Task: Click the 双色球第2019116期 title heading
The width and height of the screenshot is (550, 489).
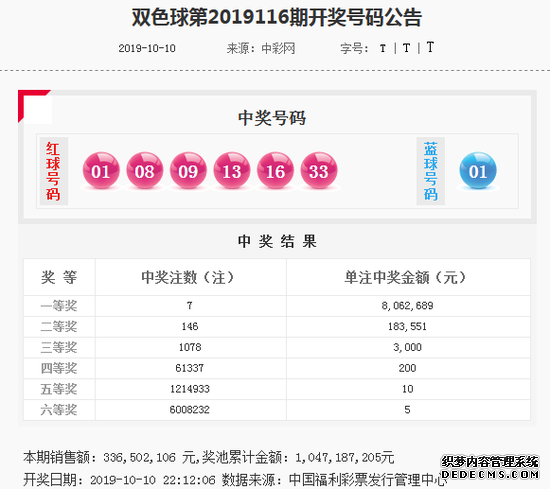Action: coord(277,17)
